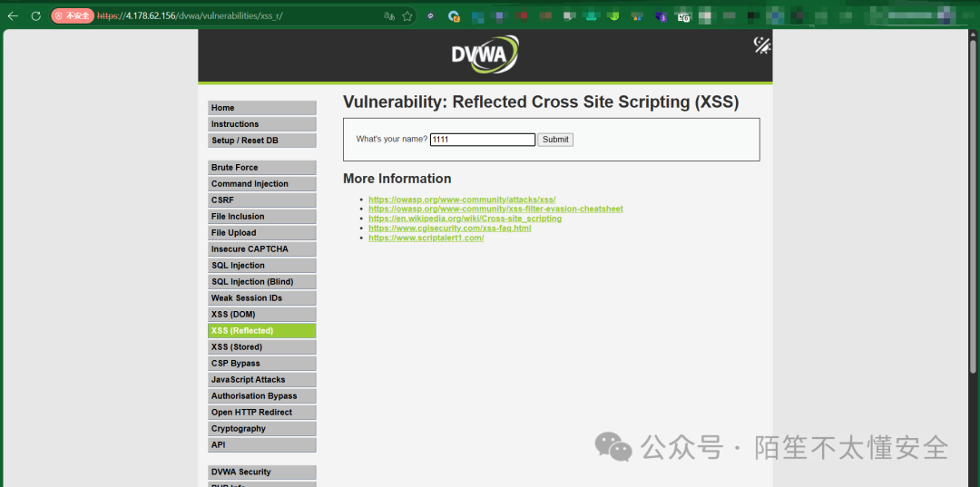Viewport: 980px width, 487px height.
Task: Open the 不安全 security warning badge
Action: point(73,16)
